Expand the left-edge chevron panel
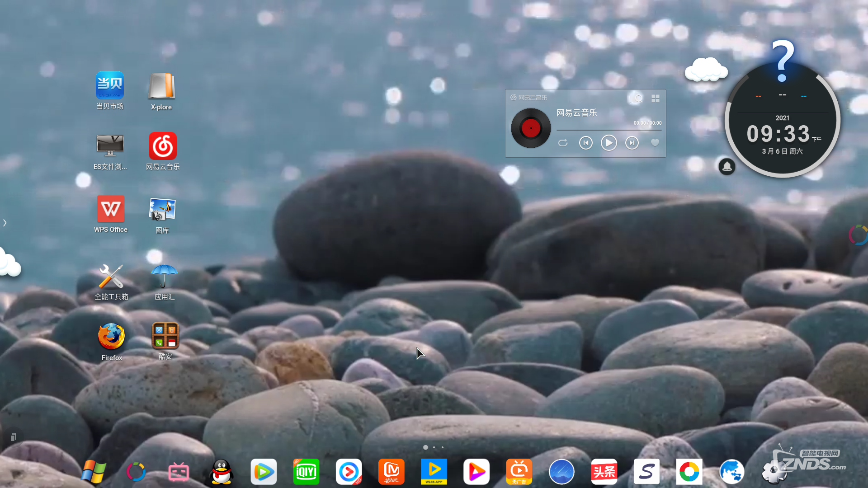Image resolution: width=868 pixels, height=488 pixels. (x=5, y=223)
